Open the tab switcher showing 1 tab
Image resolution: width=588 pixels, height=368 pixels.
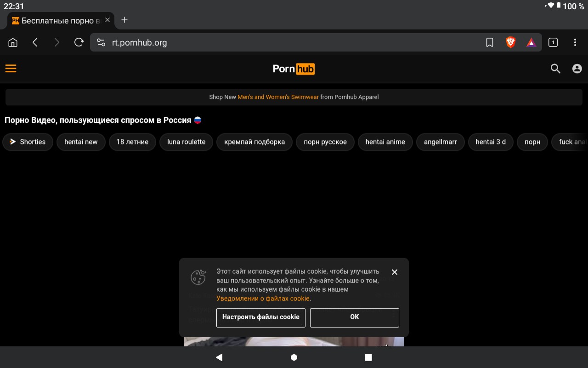tap(553, 42)
